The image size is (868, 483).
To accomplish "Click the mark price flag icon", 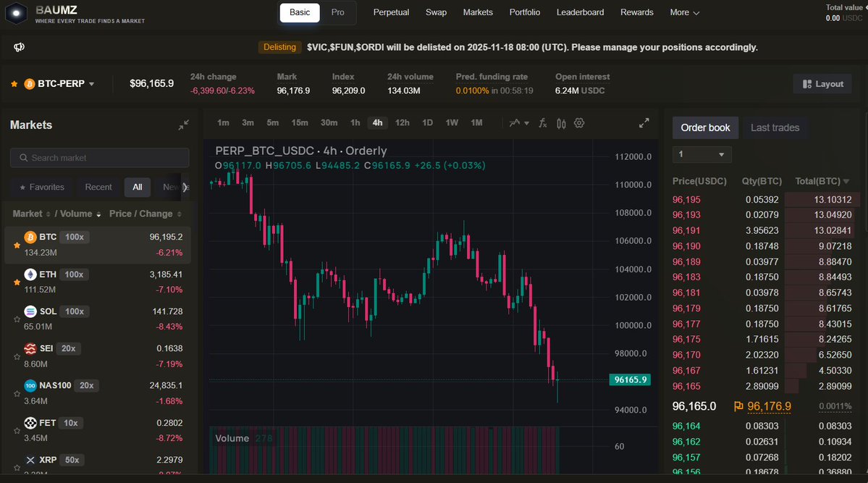I will [x=738, y=406].
